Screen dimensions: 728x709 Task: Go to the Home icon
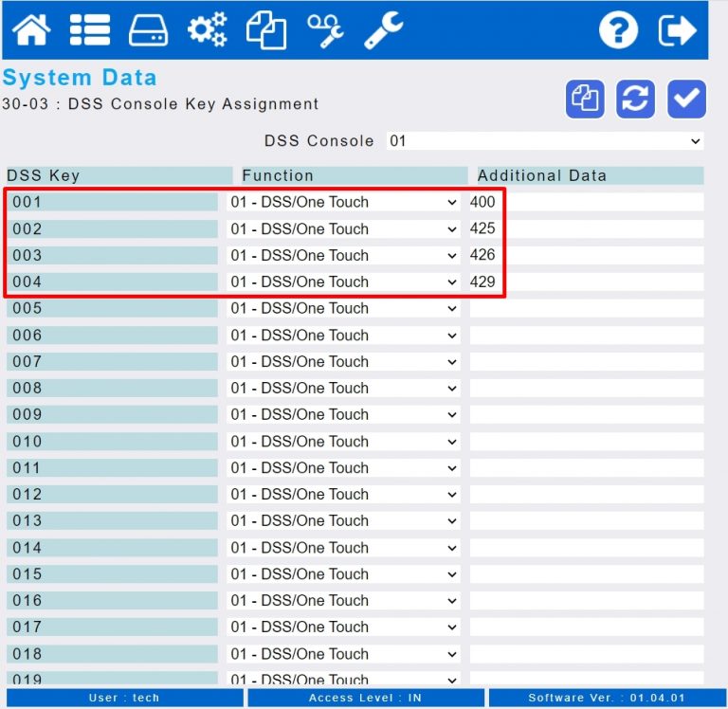[x=31, y=30]
